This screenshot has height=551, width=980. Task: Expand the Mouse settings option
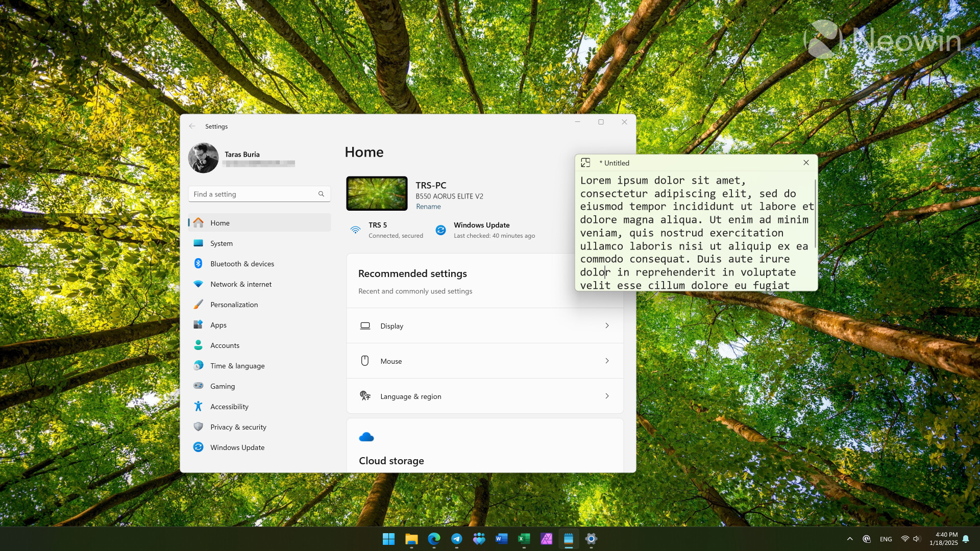point(606,361)
